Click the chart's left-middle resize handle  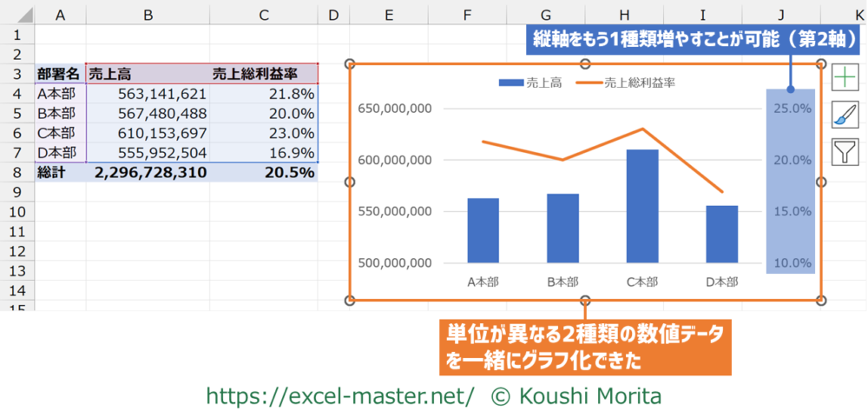[351, 182]
